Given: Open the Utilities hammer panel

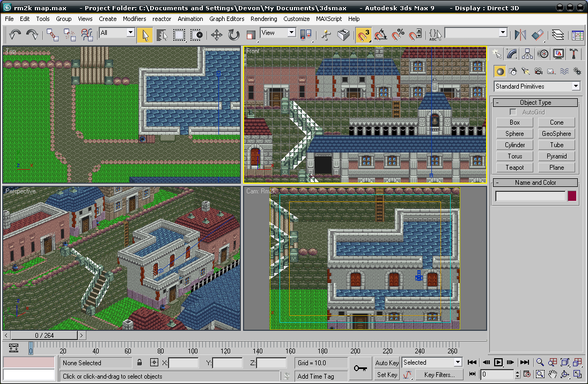Looking at the screenshot, I should coord(574,54).
